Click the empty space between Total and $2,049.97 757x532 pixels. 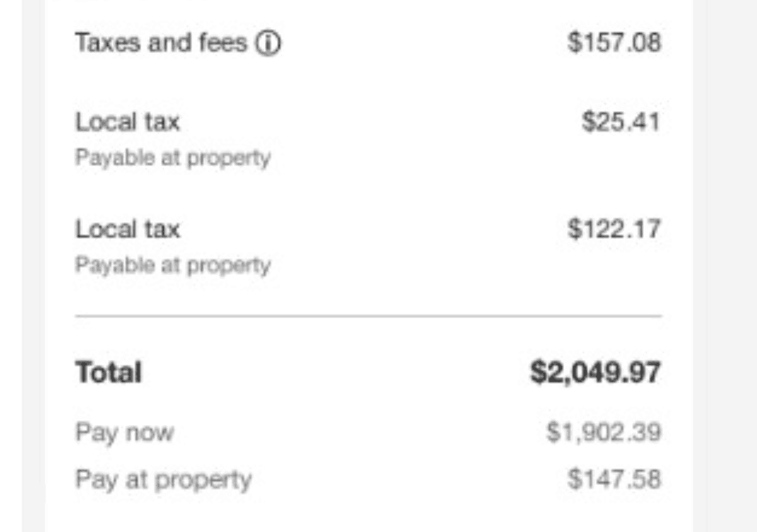point(331,372)
